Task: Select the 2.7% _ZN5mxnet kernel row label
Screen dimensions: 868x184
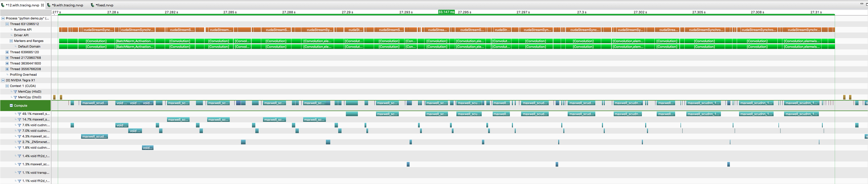Action: click(36, 142)
